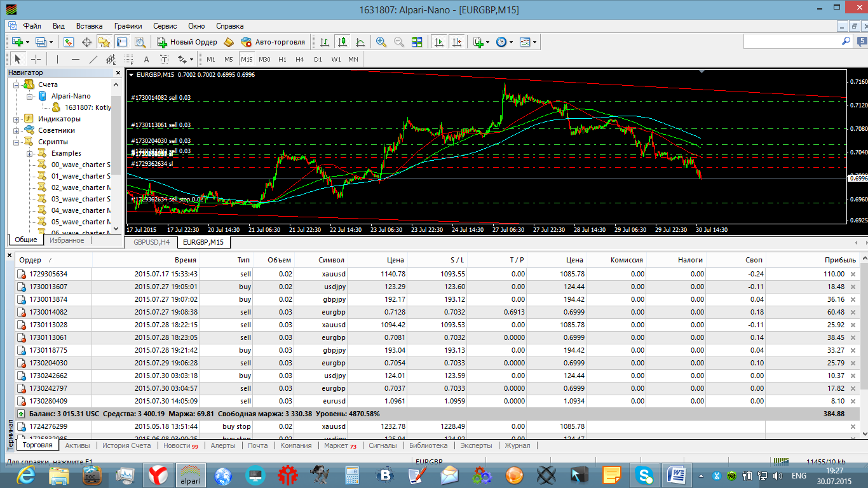The height and width of the screenshot is (488, 868).
Task: Set timeframe to H4
Action: [x=300, y=59]
